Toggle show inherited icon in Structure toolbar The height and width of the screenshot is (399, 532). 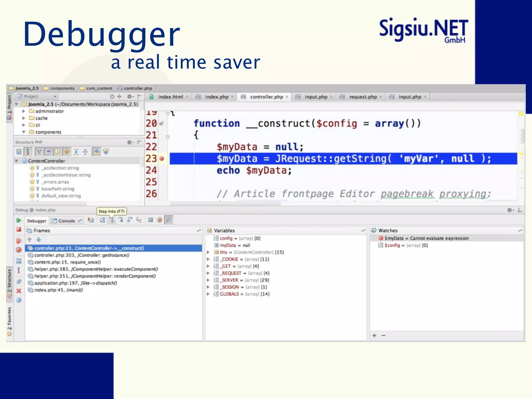pyautogui.click(x=39, y=152)
